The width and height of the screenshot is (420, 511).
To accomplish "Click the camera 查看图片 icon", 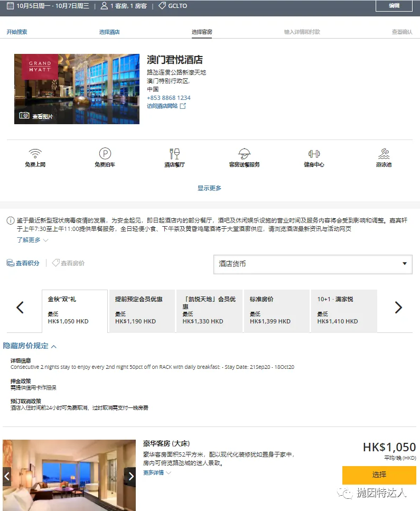I will point(24,115).
